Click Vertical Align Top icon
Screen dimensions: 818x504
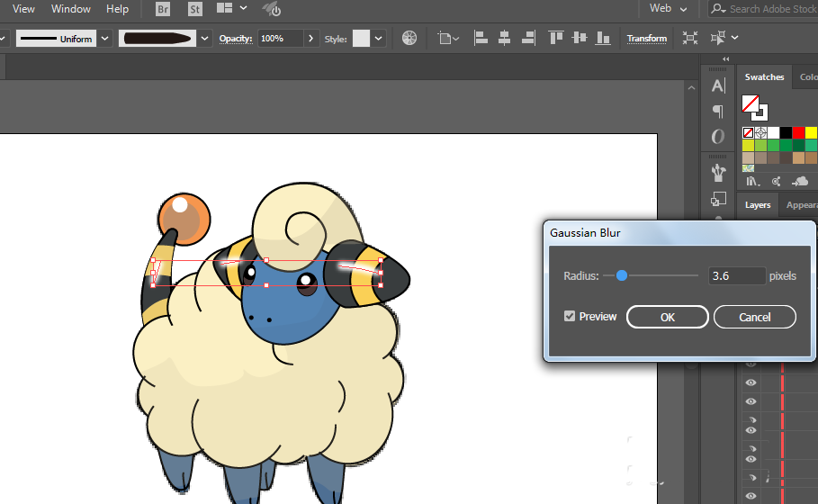[x=556, y=38]
